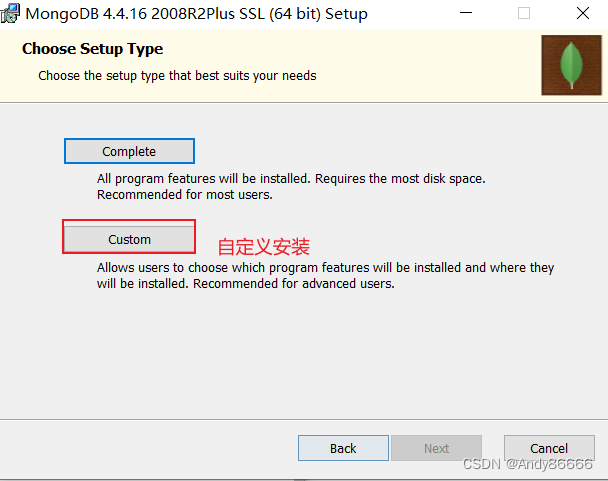Click the red Chinese annotation text
This screenshot has width=608, height=481.
264,247
